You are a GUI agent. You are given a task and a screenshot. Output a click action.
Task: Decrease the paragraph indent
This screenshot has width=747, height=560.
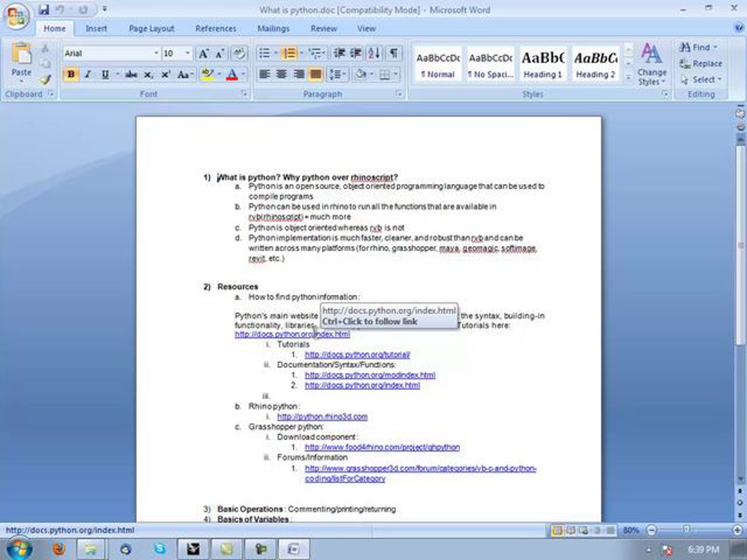point(339,53)
